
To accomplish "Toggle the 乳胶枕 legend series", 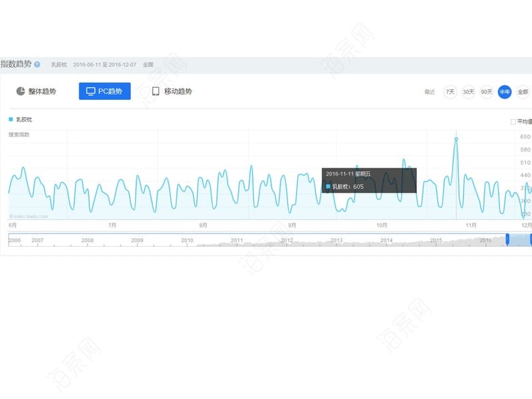I will coord(21,120).
